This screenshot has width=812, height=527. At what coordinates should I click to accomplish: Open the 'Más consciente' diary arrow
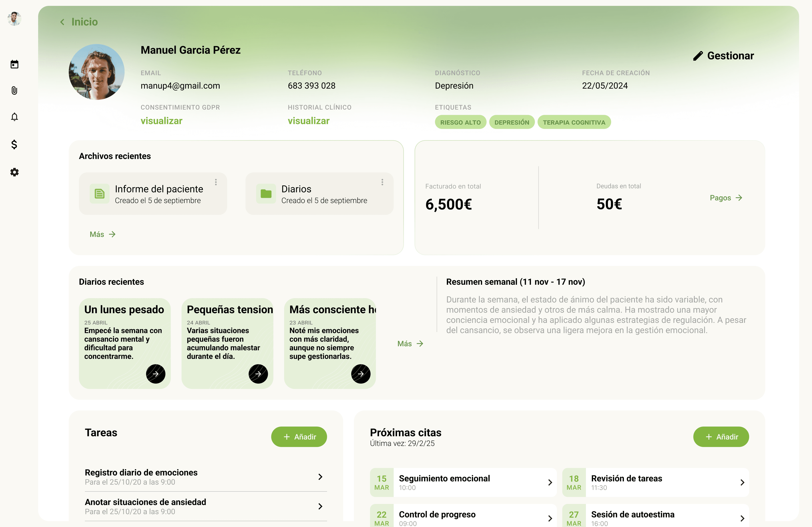point(361,374)
